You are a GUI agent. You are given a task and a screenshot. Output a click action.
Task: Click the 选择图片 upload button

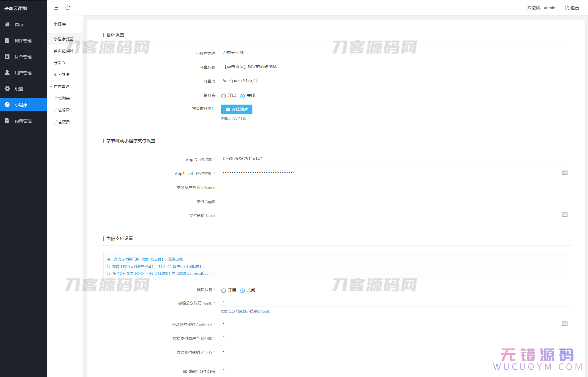point(237,109)
